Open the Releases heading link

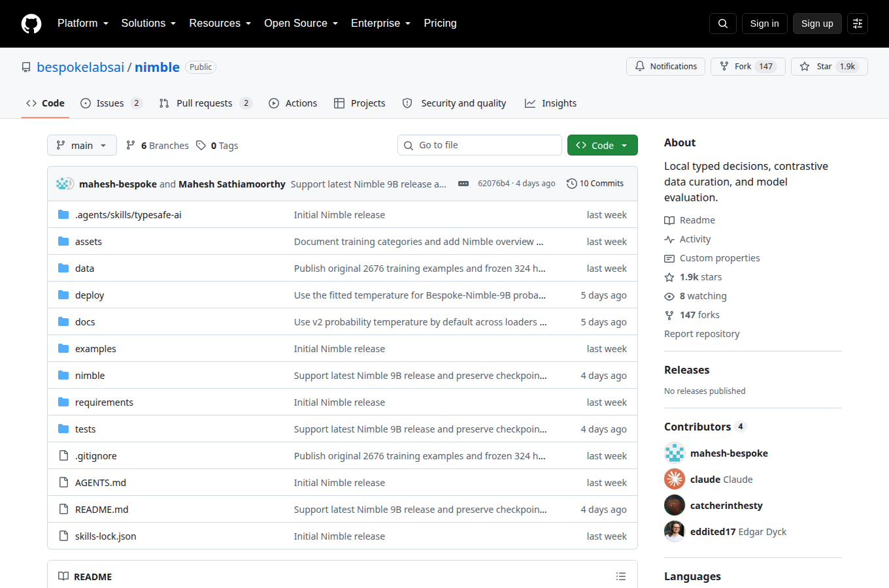686,370
